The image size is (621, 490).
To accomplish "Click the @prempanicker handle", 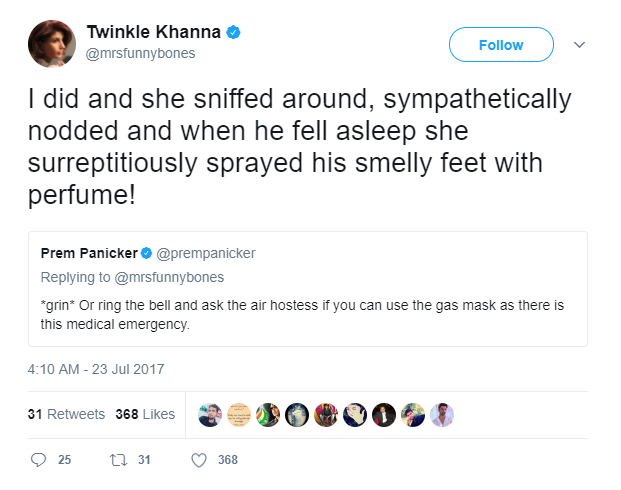I will pos(203,254).
